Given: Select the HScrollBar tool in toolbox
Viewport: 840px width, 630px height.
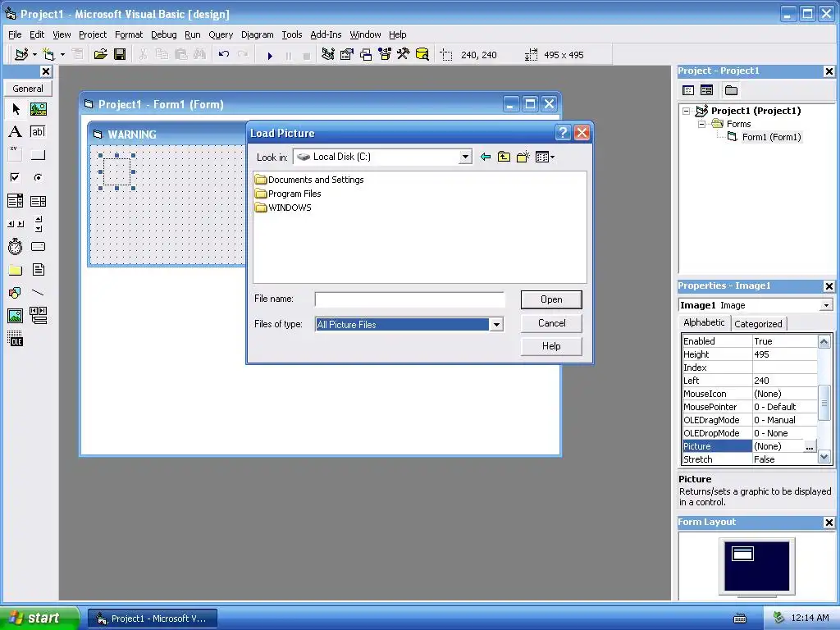Looking at the screenshot, I should [16, 224].
